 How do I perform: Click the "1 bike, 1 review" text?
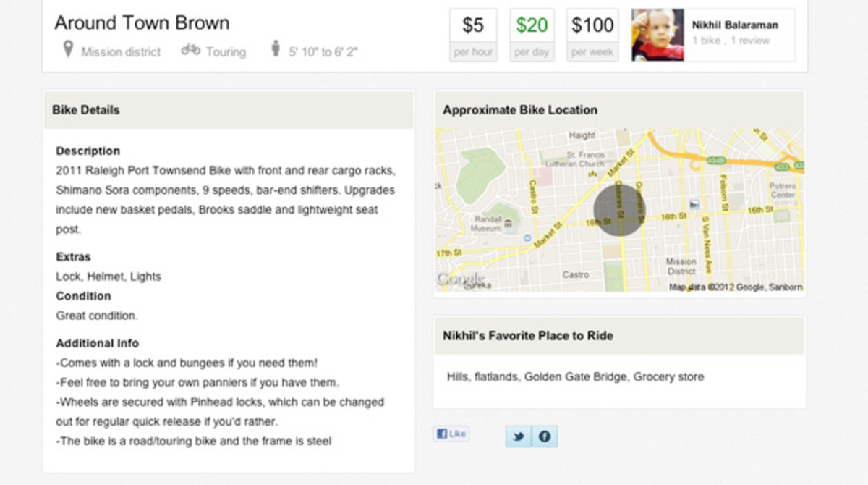(x=731, y=41)
